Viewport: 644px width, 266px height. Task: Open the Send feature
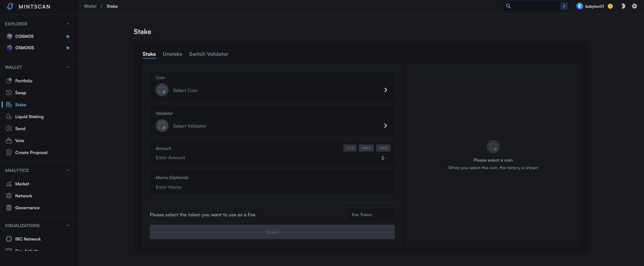[x=20, y=128]
